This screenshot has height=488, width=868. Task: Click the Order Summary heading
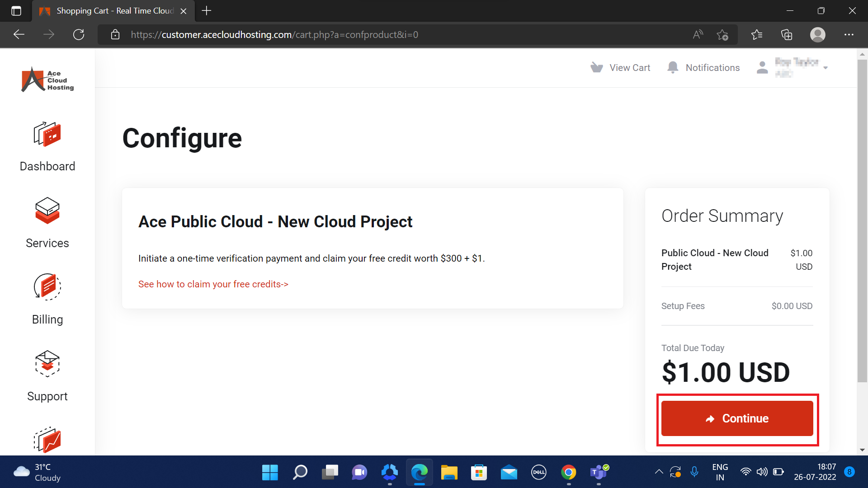(x=722, y=216)
